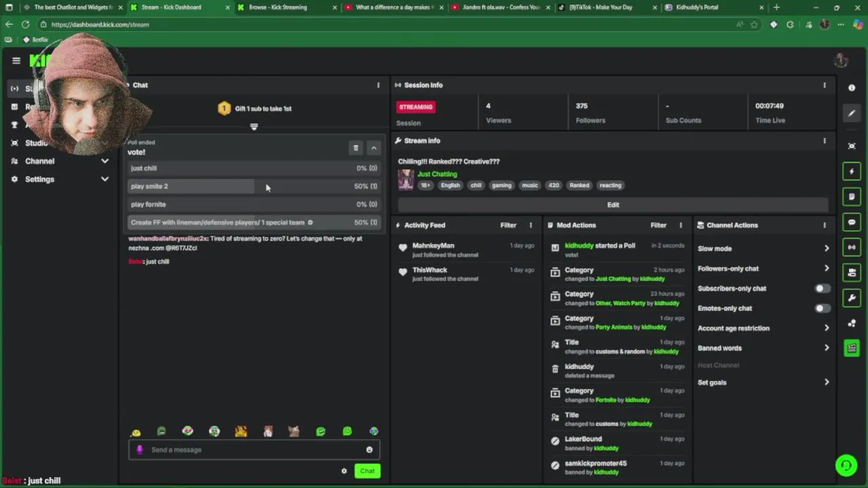Viewport: 868px width, 488px height.
Task: Open the Mod Actions Filter
Action: [x=658, y=225]
